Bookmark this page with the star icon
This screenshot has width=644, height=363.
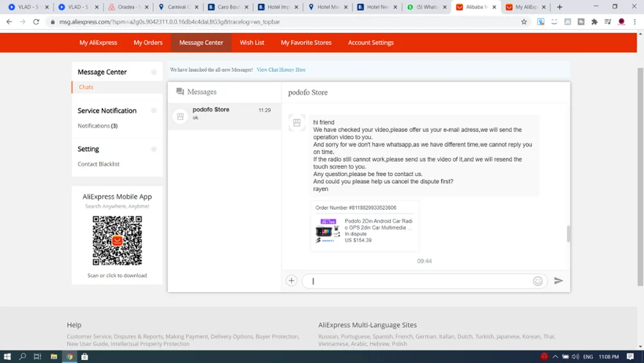(x=524, y=22)
